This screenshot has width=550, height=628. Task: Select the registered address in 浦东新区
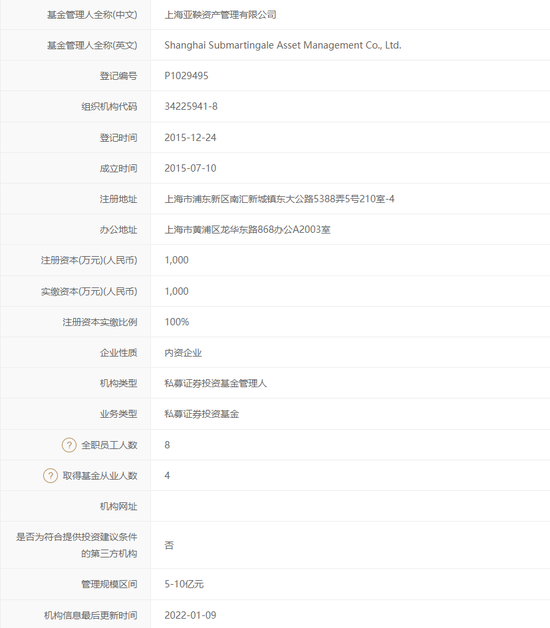[279, 199]
